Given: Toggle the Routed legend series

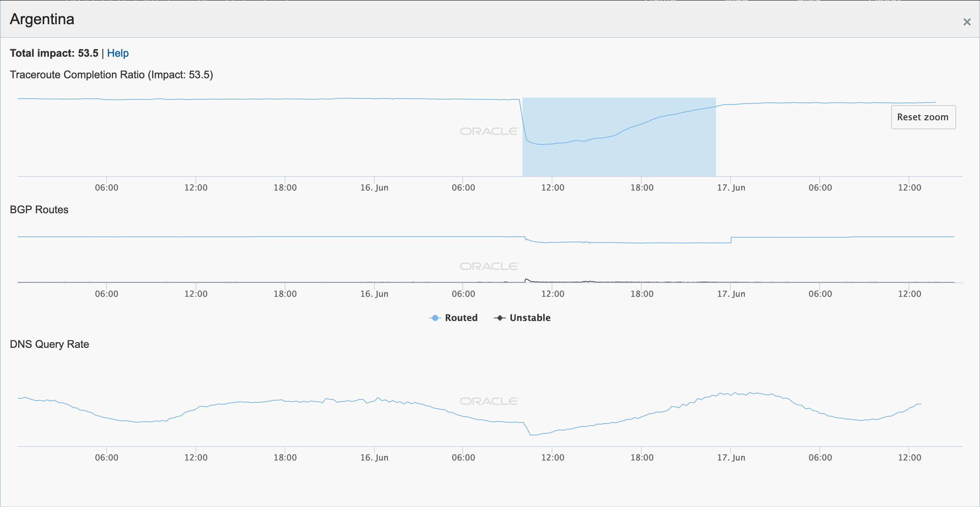Looking at the screenshot, I should 461,318.
